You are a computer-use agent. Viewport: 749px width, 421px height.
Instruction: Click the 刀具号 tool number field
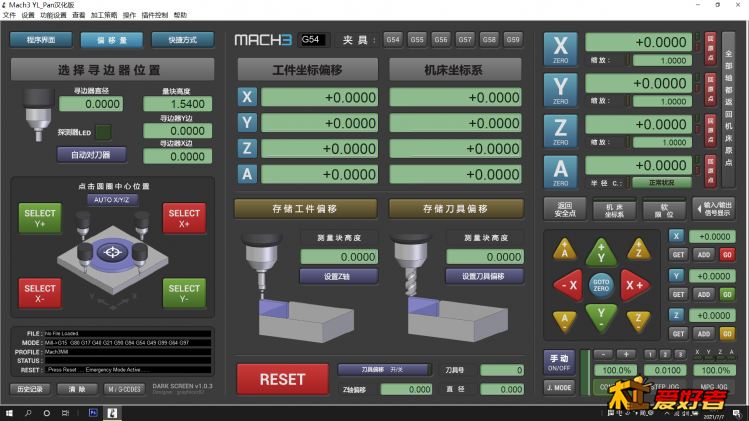[x=502, y=370]
